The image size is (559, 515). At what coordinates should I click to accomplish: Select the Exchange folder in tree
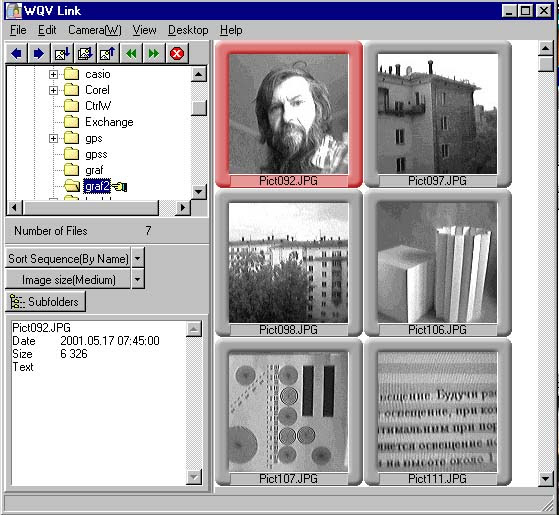109,122
